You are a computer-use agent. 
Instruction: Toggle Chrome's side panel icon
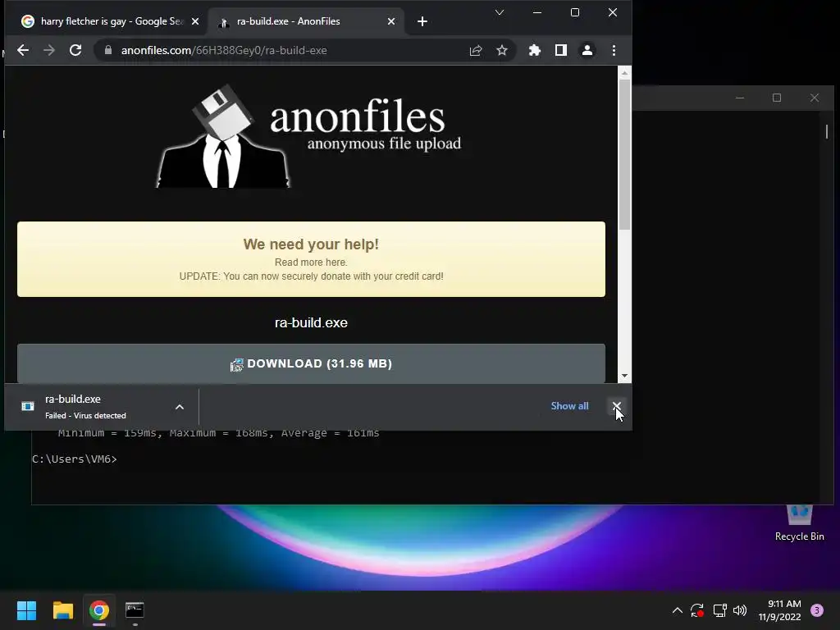(x=561, y=50)
